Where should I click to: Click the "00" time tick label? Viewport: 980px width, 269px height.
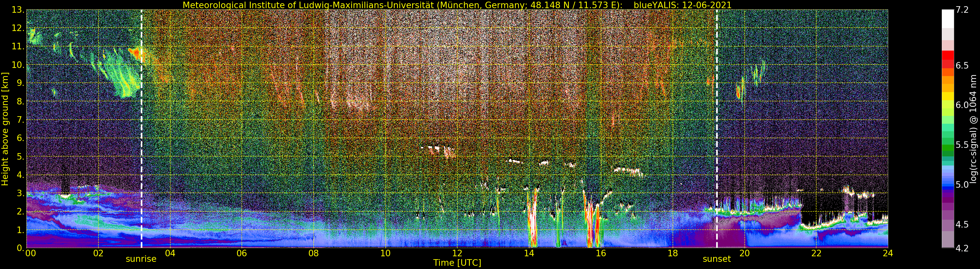30,253
